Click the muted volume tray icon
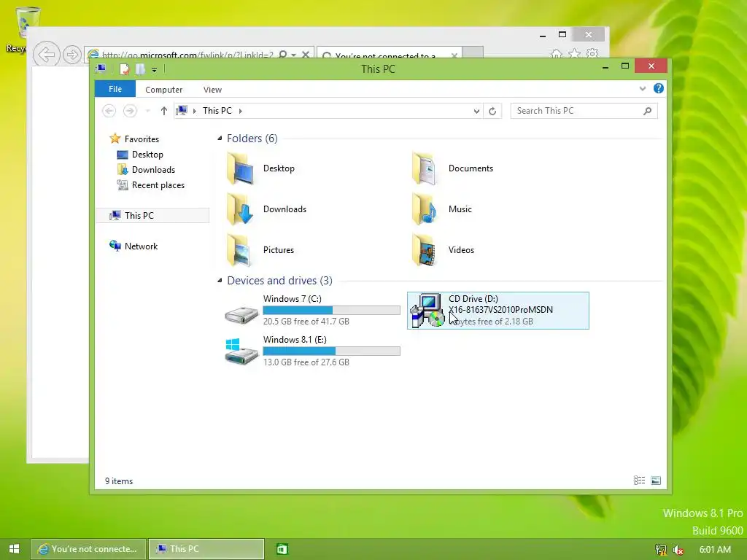Image resolution: width=747 pixels, height=560 pixels. click(678, 550)
